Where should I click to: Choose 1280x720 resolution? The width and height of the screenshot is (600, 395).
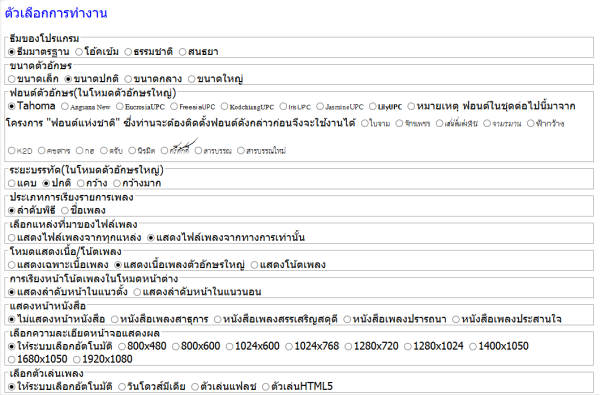[x=349, y=347]
